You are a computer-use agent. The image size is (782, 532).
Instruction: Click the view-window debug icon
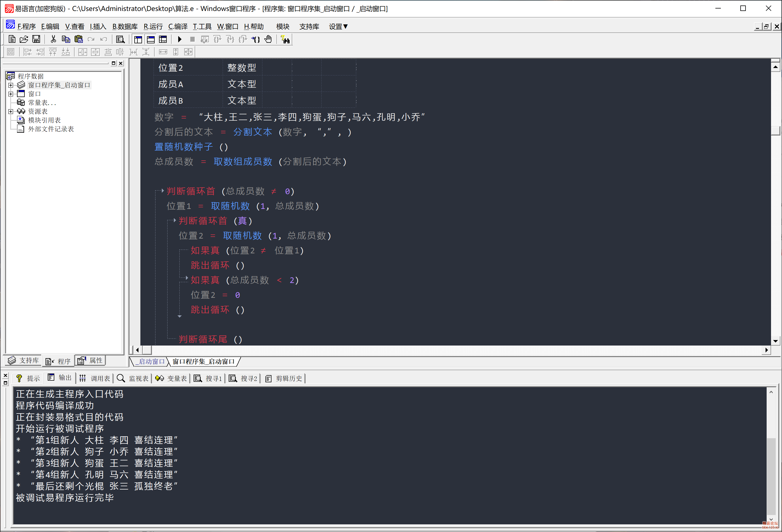coord(205,39)
